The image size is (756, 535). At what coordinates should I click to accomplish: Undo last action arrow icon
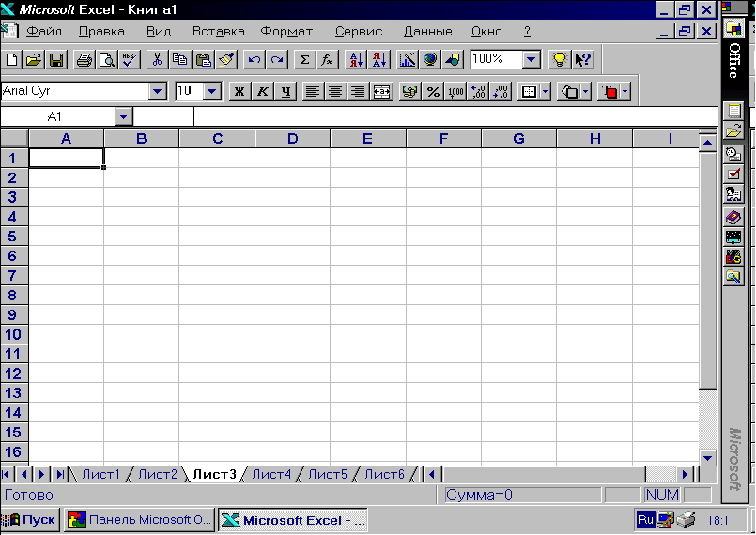click(x=255, y=60)
